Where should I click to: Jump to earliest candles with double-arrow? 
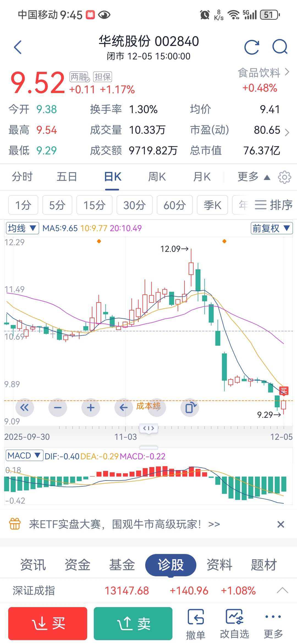pyautogui.click(x=25, y=408)
